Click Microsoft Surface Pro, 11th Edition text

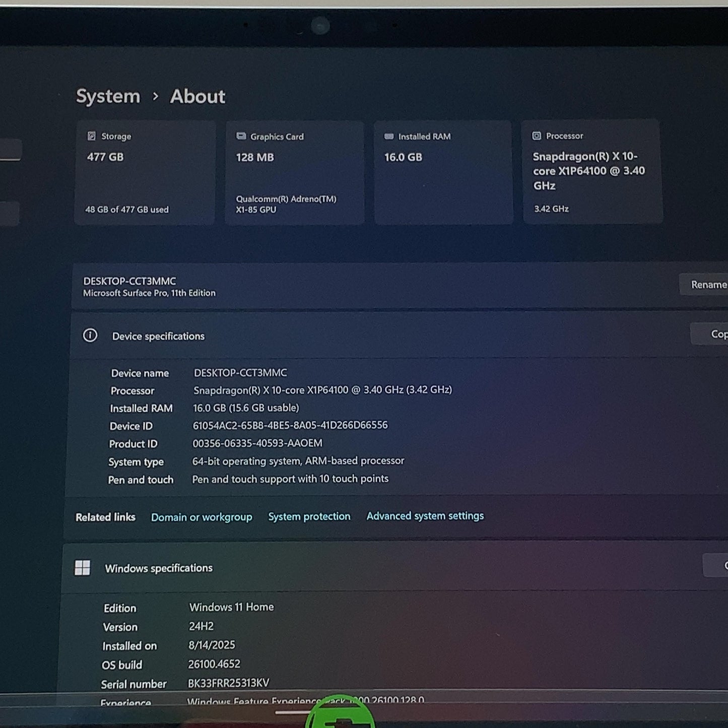149,293
